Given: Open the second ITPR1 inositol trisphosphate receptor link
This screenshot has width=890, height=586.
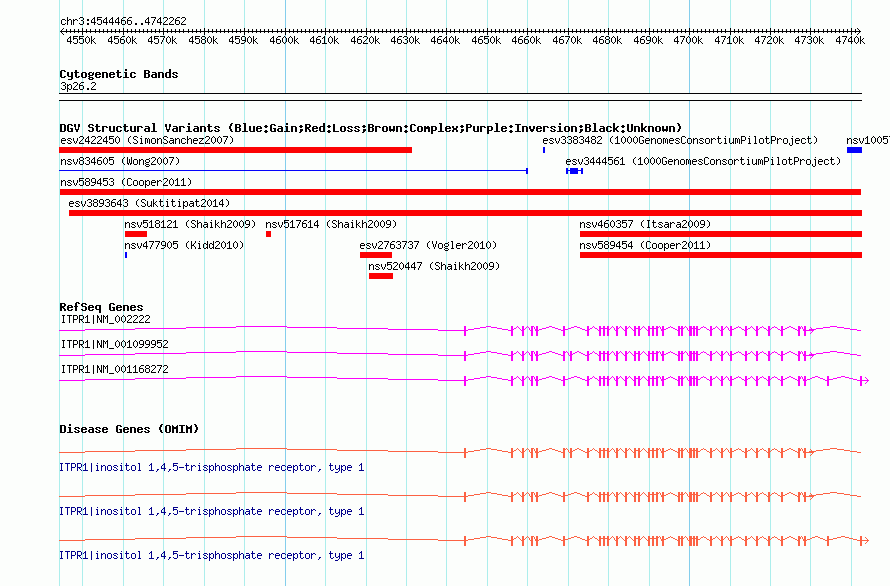Looking at the screenshot, I should click(212, 512).
